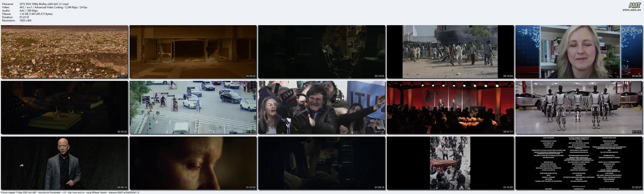The image size is (644, 194).
Task: Select the dim model table thumbnail at 00:30:32
Action: point(64,108)
